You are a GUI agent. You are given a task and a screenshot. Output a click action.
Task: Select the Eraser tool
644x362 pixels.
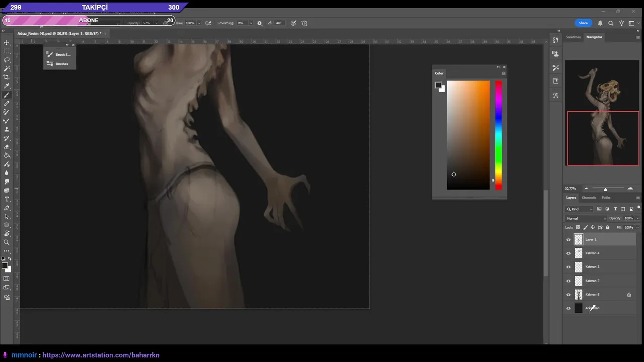tap(7, 147)
